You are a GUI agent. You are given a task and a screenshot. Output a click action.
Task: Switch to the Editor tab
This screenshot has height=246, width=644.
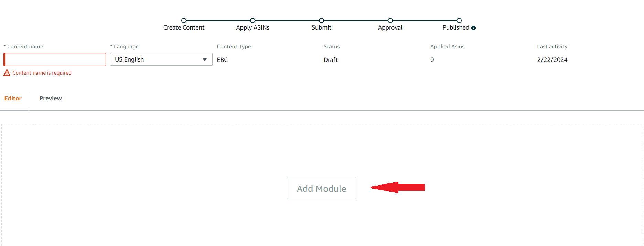pos(13,98)
